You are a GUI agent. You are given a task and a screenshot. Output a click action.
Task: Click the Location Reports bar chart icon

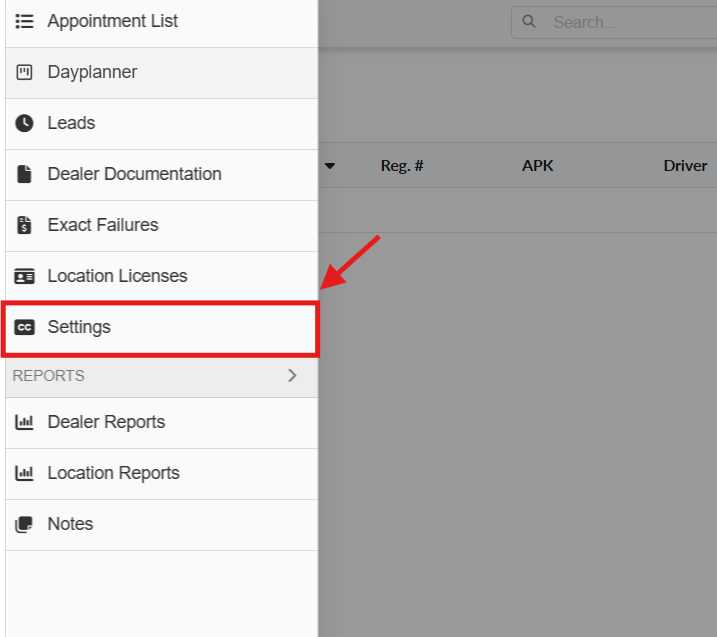(x=25, y=473)
